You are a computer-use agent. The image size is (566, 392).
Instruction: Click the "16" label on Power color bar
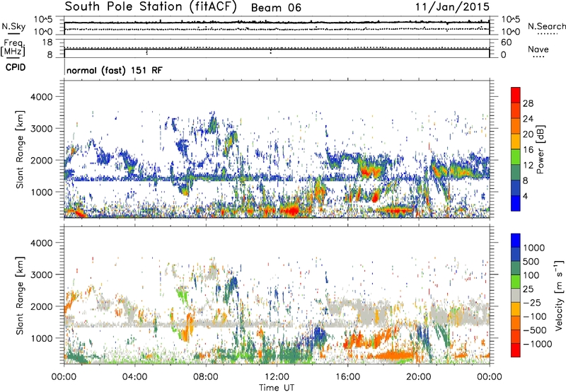pos(528,150)
